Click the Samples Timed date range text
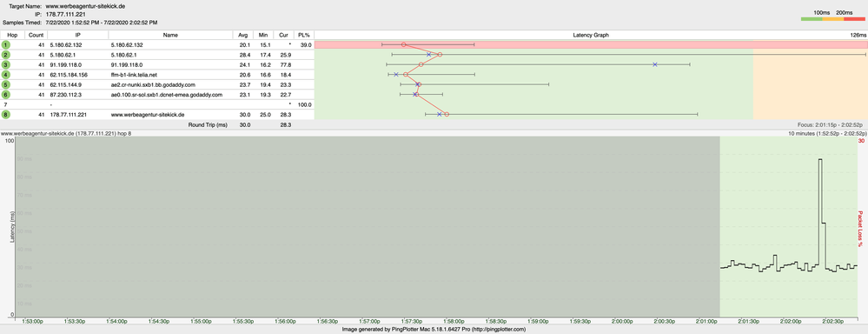This screenshot has height=334, width=868. [x=102, y=23]
